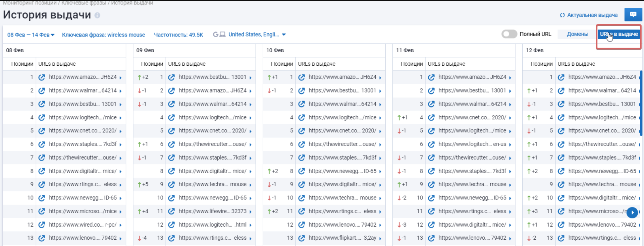
Task: Open the 08 Фев — 14 Фев date range dropdown
Action: [31, 35]
